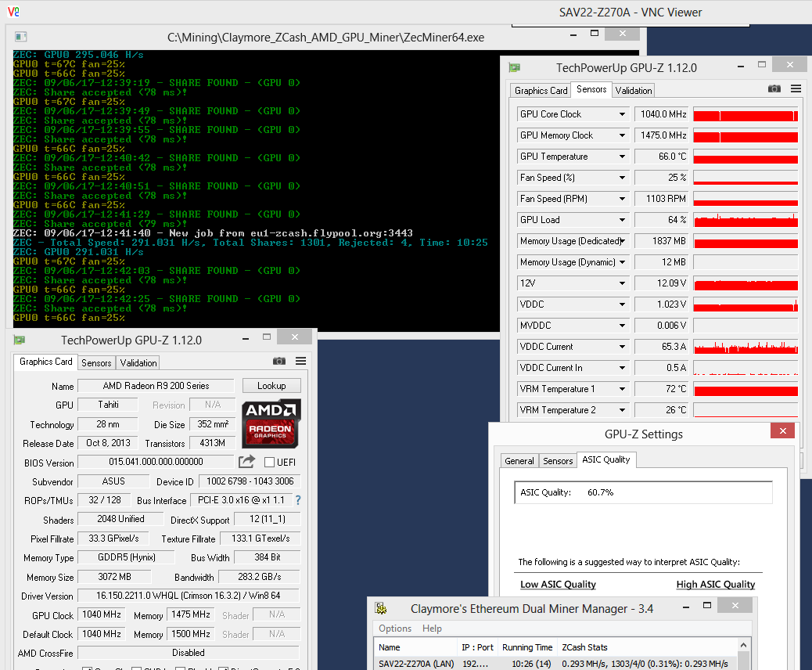Click the VDDC Current history graph
812x670 pixels.
(x=746, y=347)
